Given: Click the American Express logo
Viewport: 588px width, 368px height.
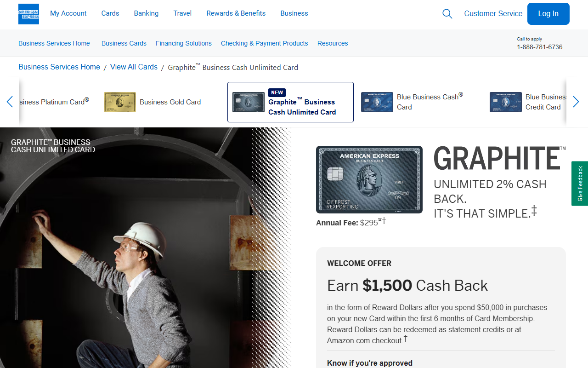Looking at the screenshot, I should 28,14.
